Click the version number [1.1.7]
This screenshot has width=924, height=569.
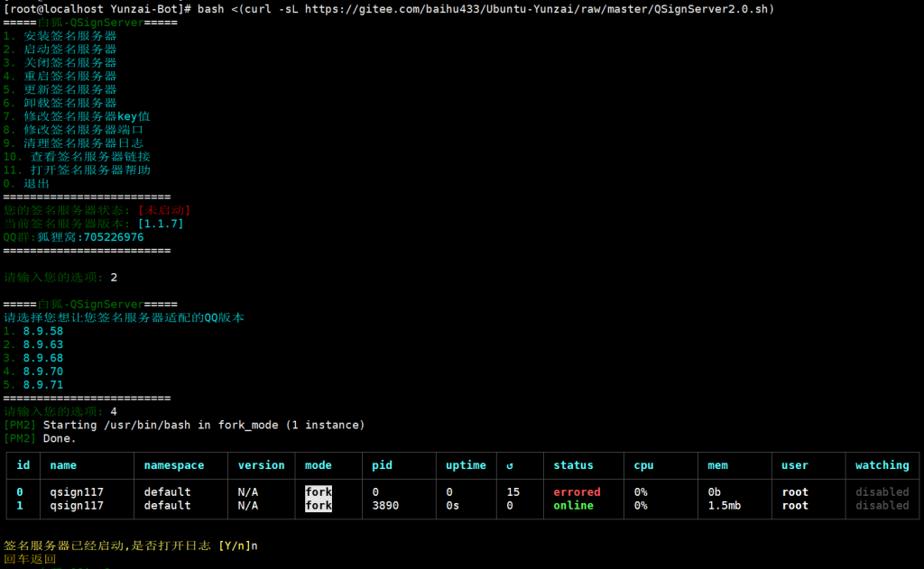pos(161,224)
